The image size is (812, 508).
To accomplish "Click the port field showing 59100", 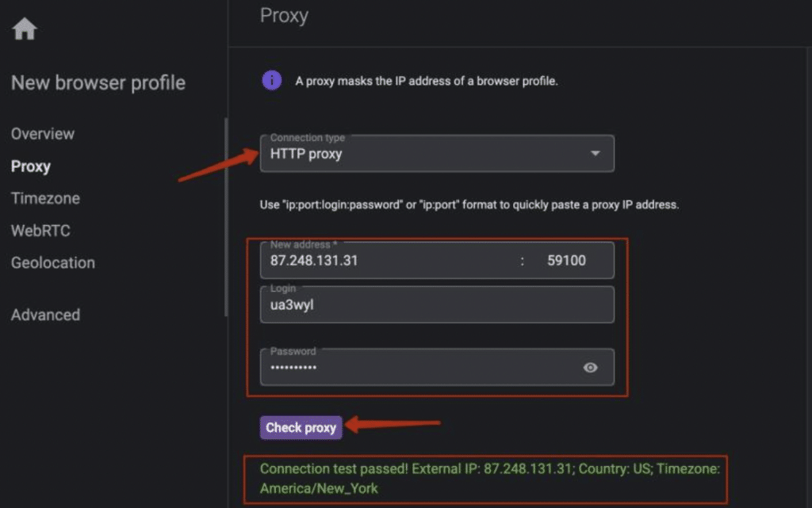I will click(566, 261).
